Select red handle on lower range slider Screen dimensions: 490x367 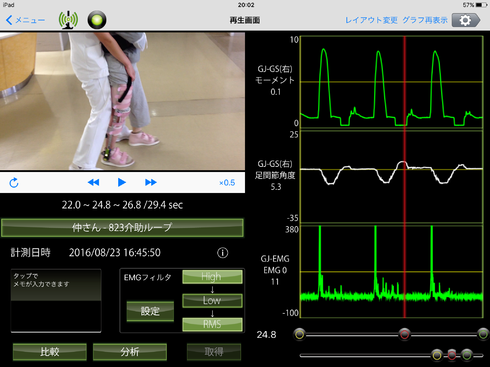(x=452, y=355)
